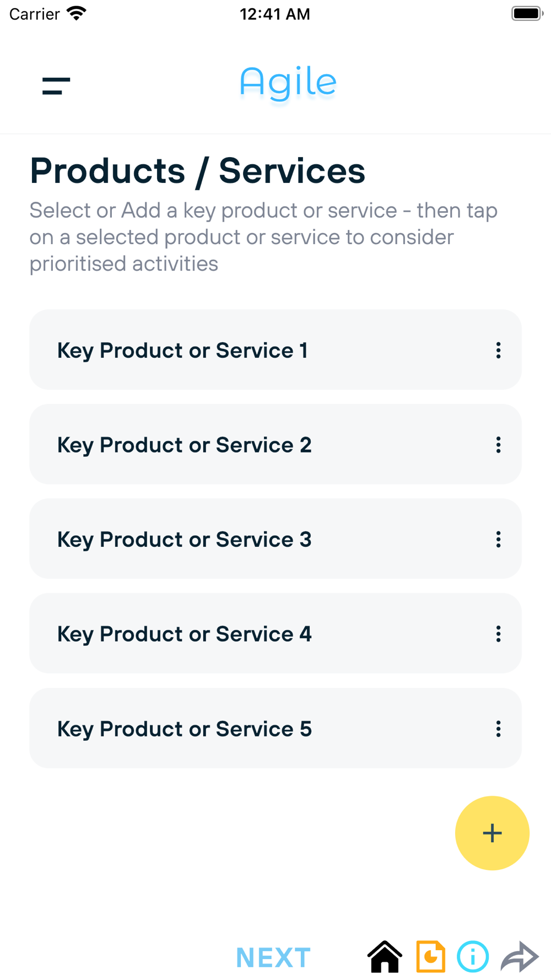Screen dimensions: 551x980
Task: Add a new product with plus button
Action: pos(492,833)
